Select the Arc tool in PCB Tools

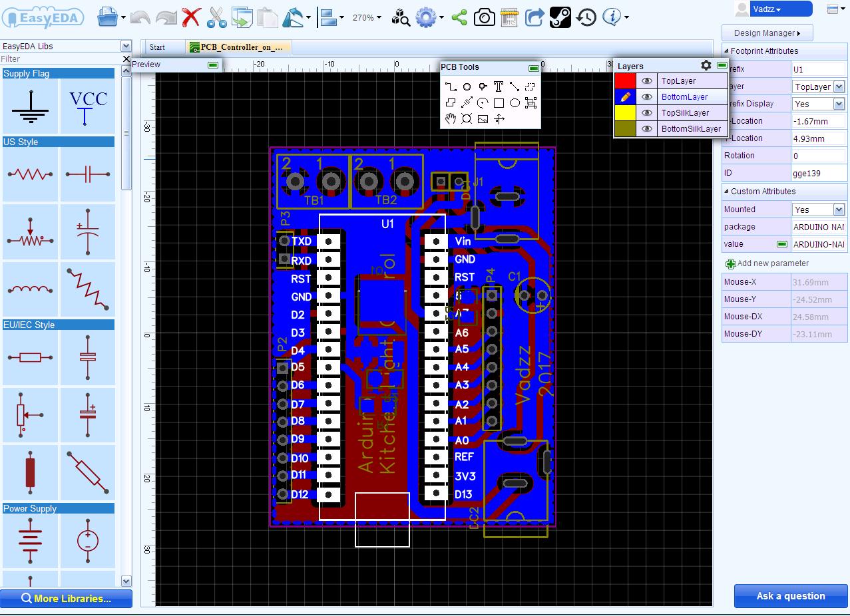click(483, 102)
